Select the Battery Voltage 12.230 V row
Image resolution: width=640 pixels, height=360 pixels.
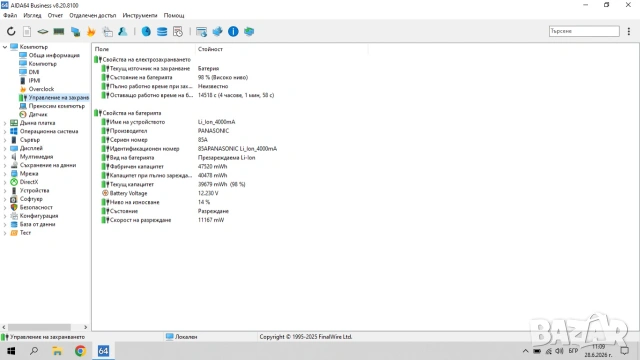pos(160,193)
